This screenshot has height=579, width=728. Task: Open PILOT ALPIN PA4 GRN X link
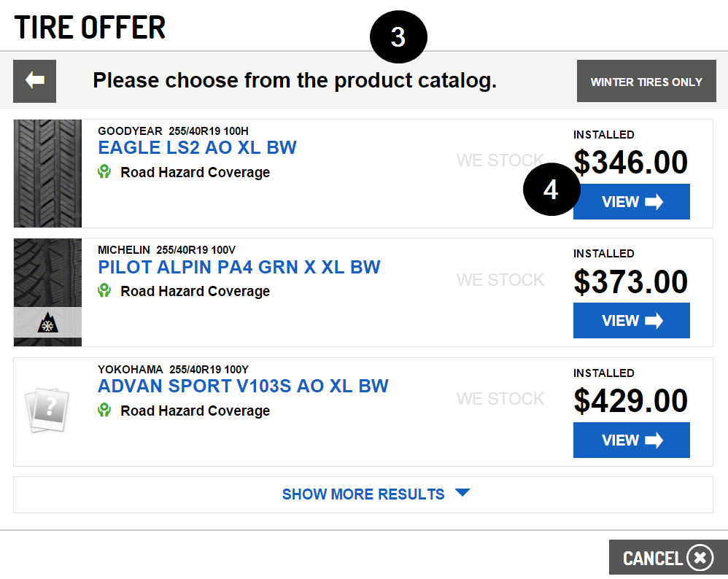pyautogui.click(x=239, y=267)
